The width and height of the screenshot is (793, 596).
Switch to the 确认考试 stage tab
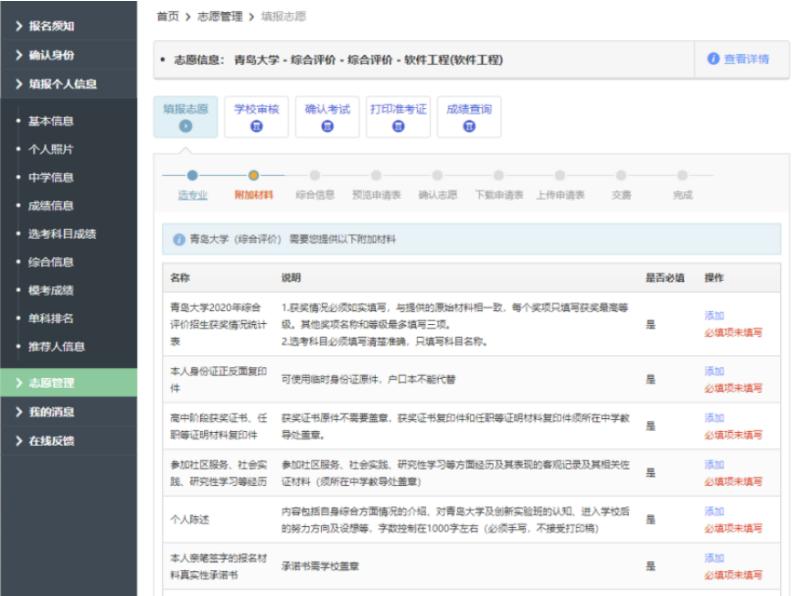(x=327, y=117)
